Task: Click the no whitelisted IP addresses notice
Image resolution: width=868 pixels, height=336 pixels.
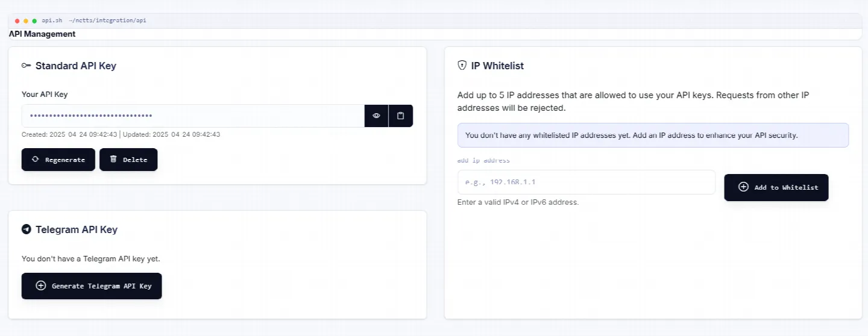Action: point(653,135)
